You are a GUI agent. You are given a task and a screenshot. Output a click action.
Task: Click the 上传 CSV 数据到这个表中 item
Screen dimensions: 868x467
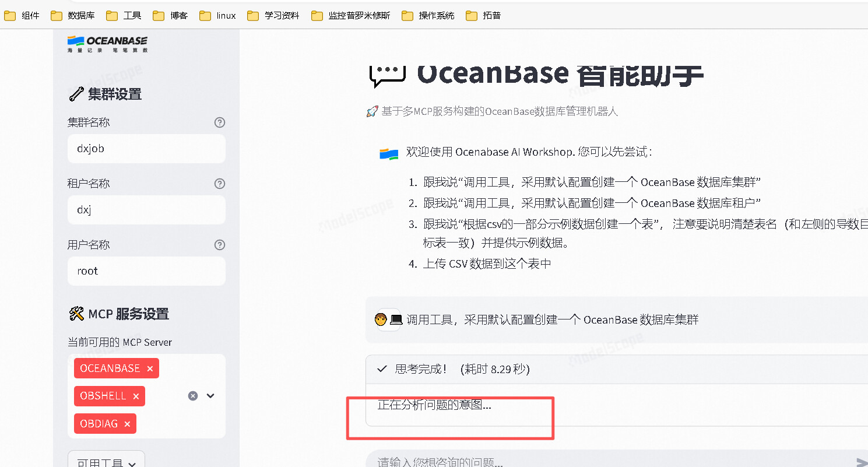click(x=487, y=264)
